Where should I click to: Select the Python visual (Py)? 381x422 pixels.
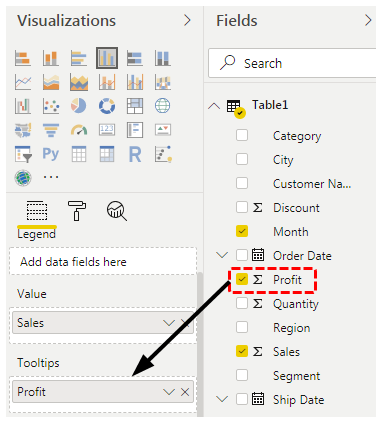pyautogui.click(x=51, y=154)
